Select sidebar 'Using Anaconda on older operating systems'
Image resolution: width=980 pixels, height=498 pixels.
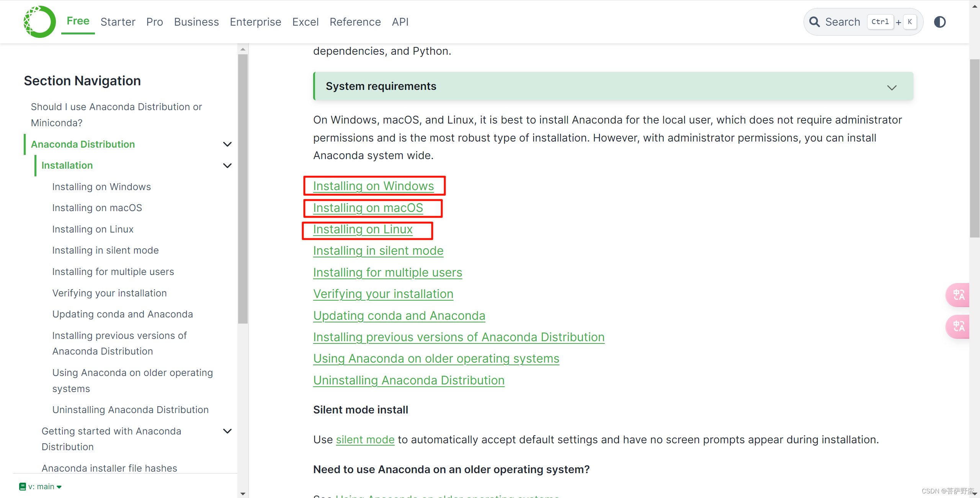pos(132,381)
